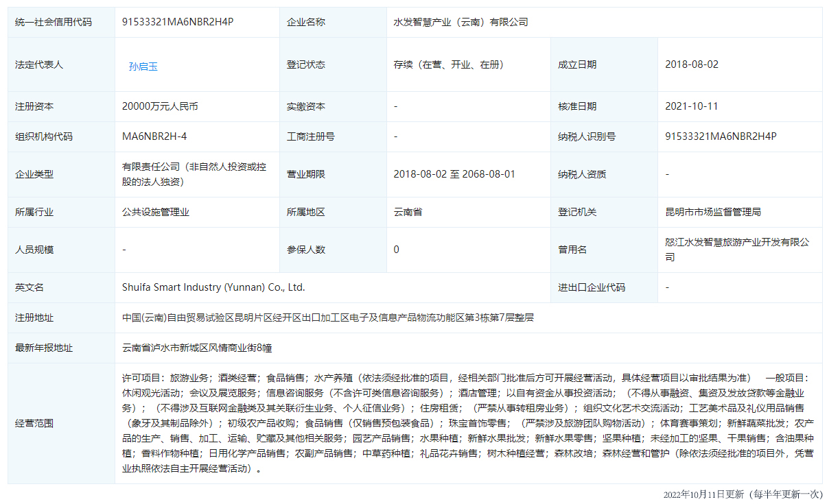Screen dimensions: 829x504
Task: Click registration status 存续（在营、开业、在册）
Action: pos(448,64)
